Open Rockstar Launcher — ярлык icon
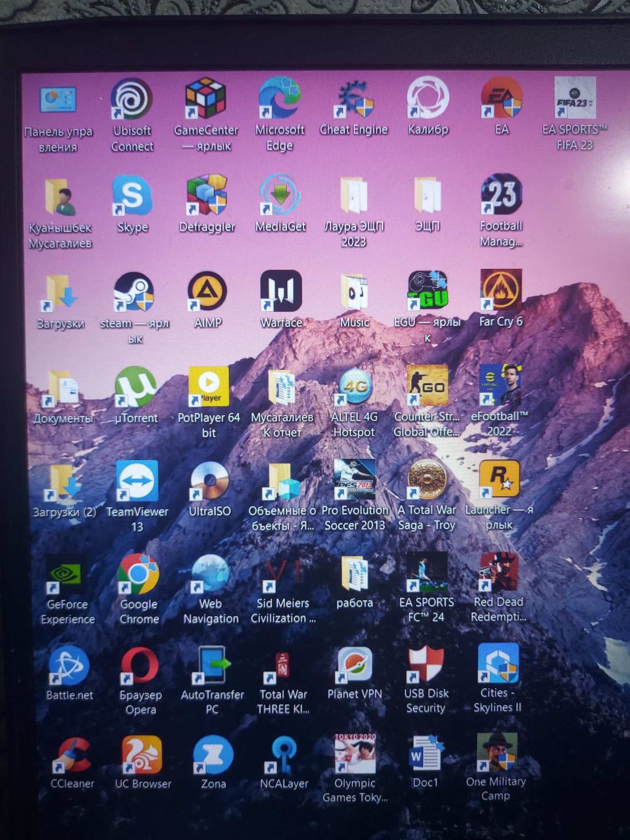630x840 pixels. click(499, 478)
